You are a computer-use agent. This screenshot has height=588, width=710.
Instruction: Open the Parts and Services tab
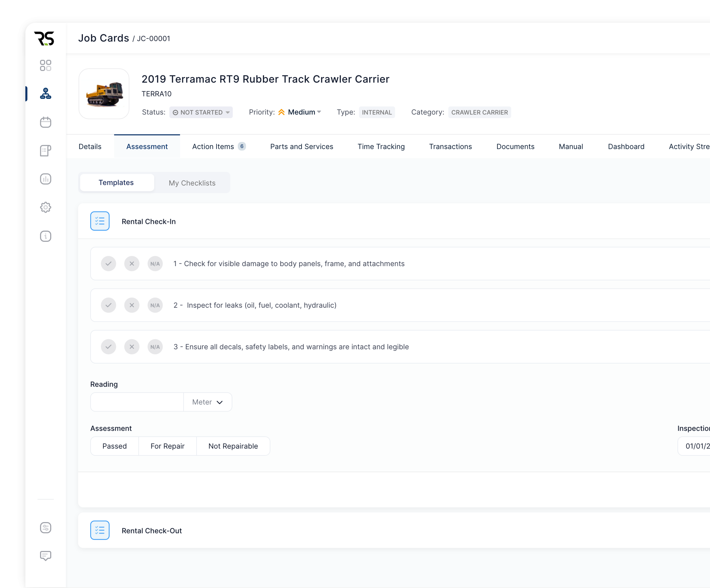[x=301, y=146]
